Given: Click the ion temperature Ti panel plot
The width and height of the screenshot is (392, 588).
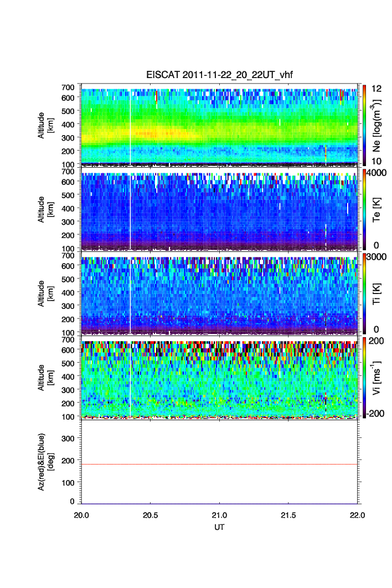Looking at the screenshot, I should click(219, 293).
